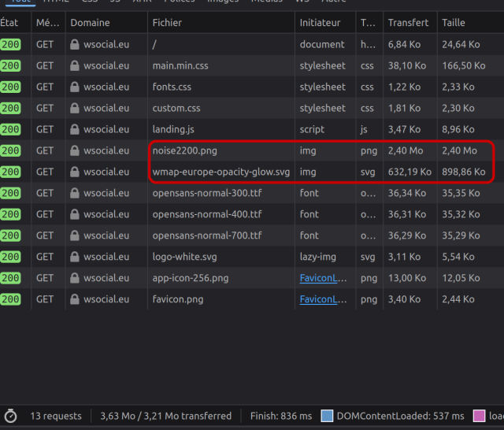The height and width of the screenshot is (430, 504).
Task: Select the custom.css request row
Action: [176, 108]
